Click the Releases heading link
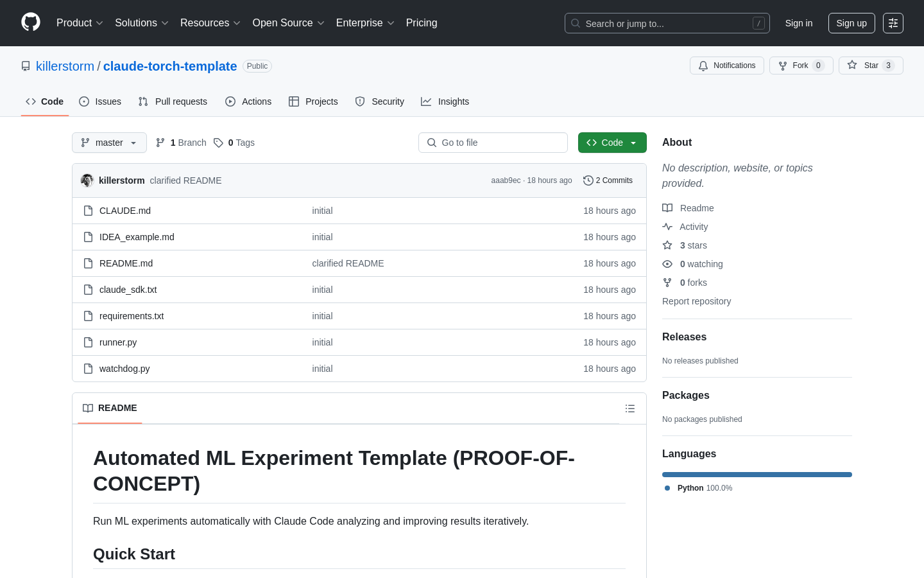Image resolution: width=924 pixels, height=578 pixels. pyautogui.click(x=684, y=337)
